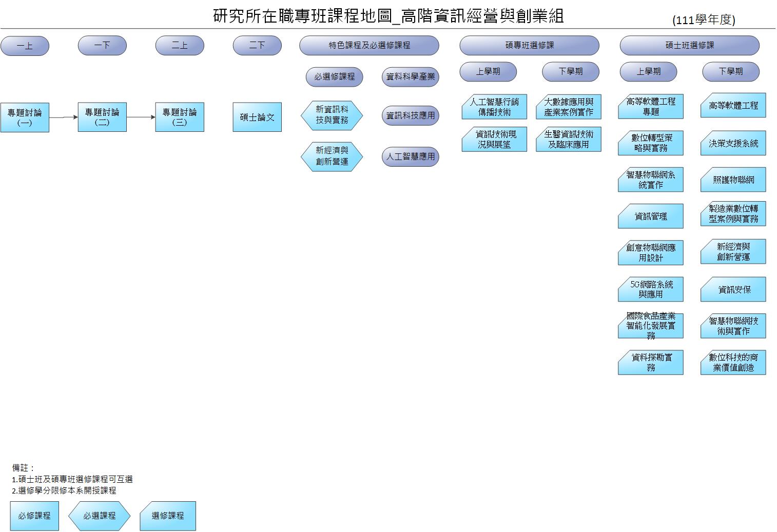Select the 5G網路系統與應用 course
The width and height of the screenshot is (777, 532).
tap(650, 289)
